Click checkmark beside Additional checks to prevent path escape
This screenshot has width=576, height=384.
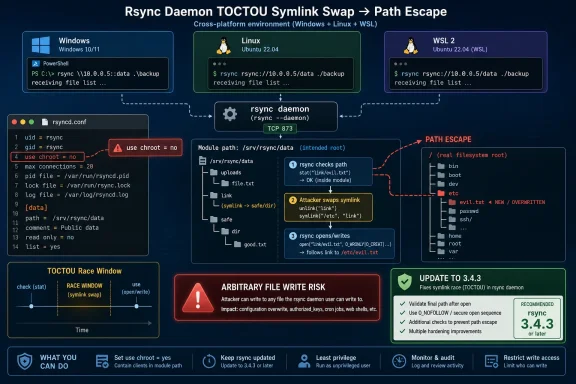402,322
